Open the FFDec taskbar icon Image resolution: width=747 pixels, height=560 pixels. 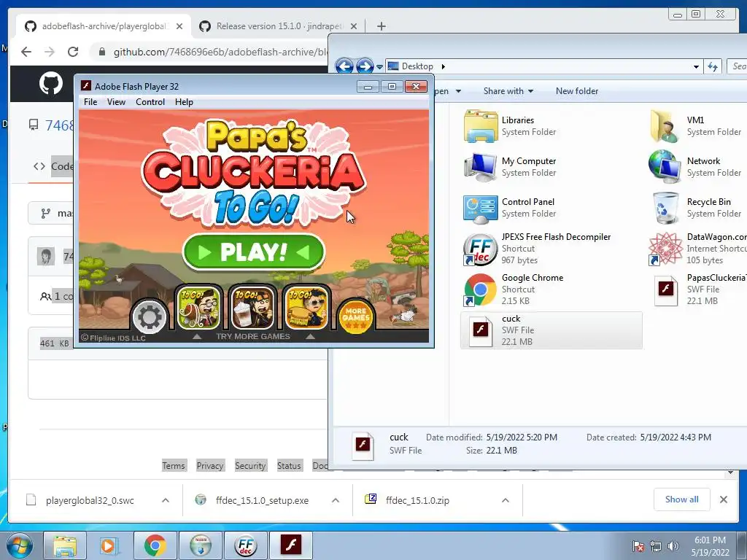pyautogui.click(x=245, y=545)
